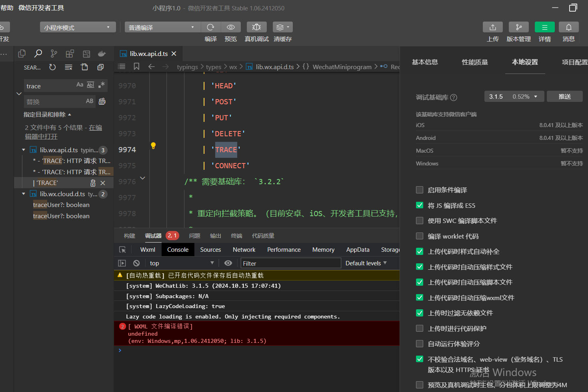588x392 pixels.
Task: Switch to 基本信息 tab
Action: click(425, 62)
